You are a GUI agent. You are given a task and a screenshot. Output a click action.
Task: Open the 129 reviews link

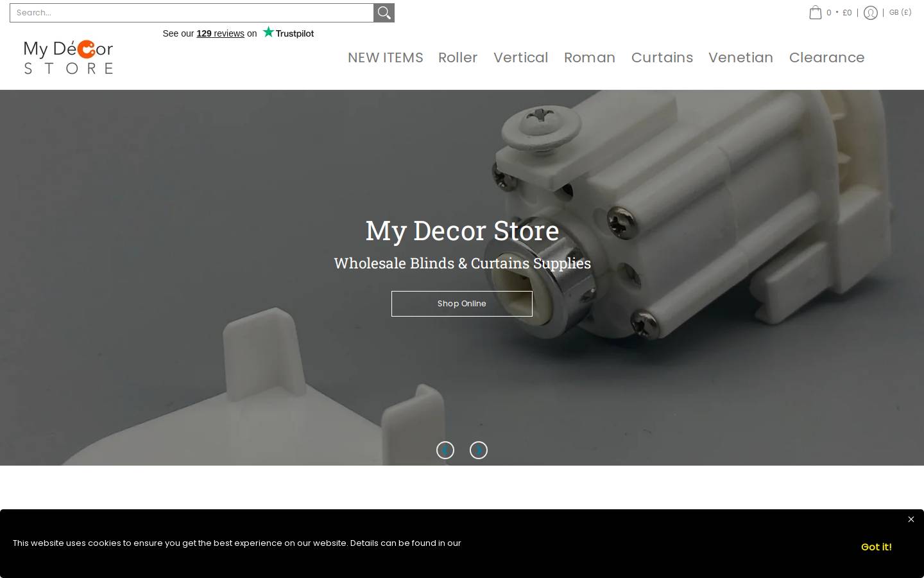pos(220,33)
